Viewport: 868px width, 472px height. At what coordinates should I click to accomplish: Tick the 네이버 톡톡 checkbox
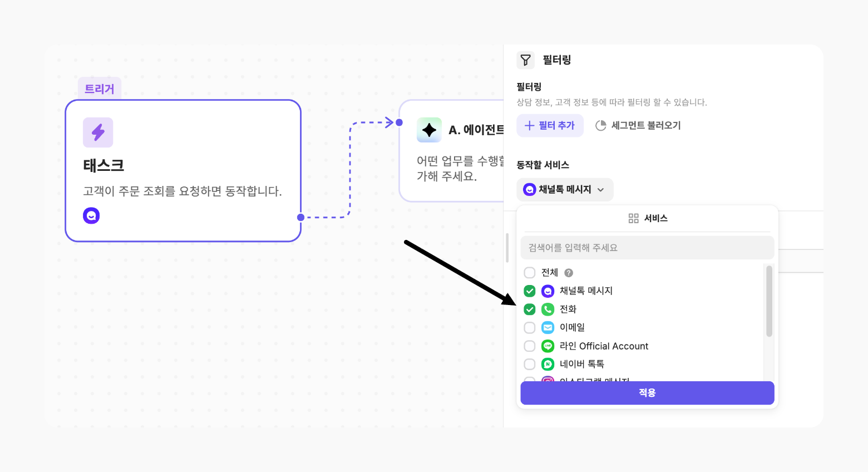[530, 364]
